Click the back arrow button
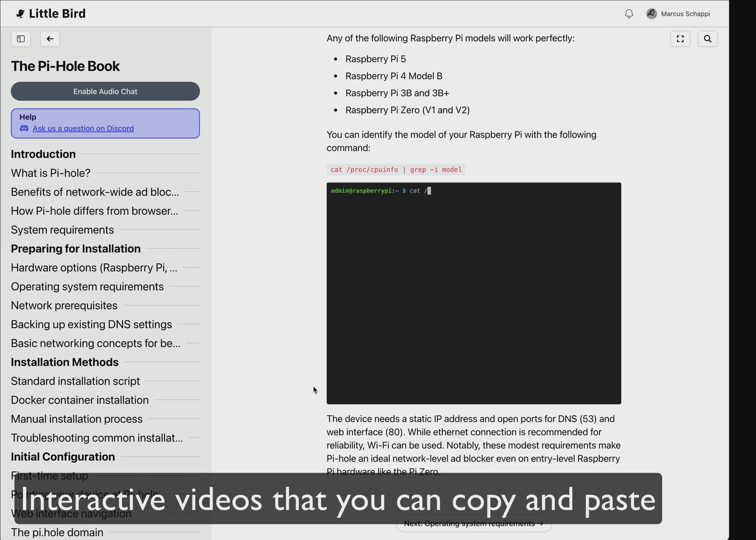This screenshot has width=756, height=540. 50,39
